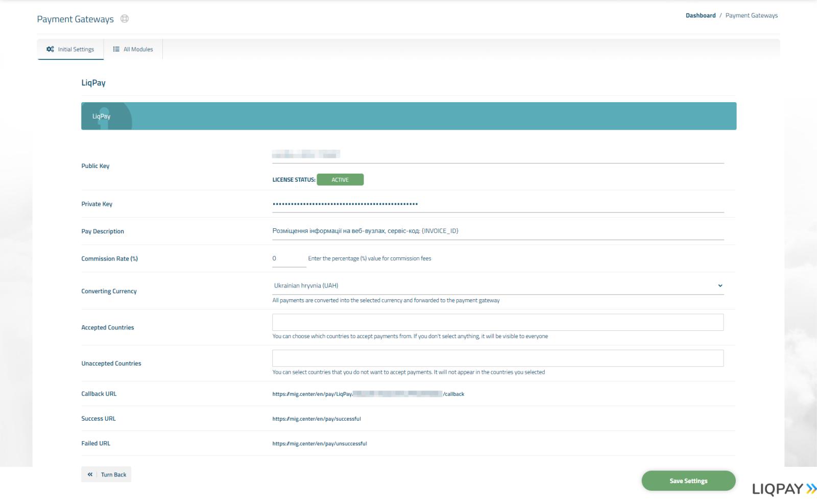Open the Converting Currency dropdown

coord(498,285)
